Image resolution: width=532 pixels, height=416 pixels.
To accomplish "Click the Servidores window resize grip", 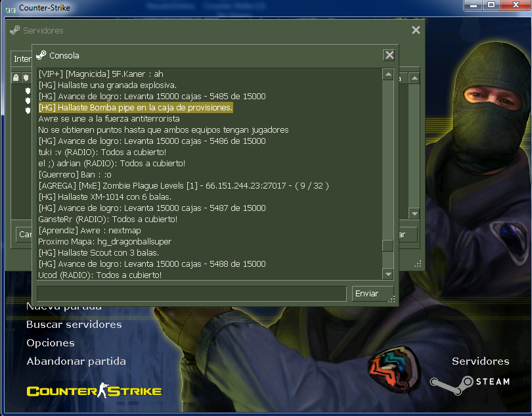I will [418, 264].
